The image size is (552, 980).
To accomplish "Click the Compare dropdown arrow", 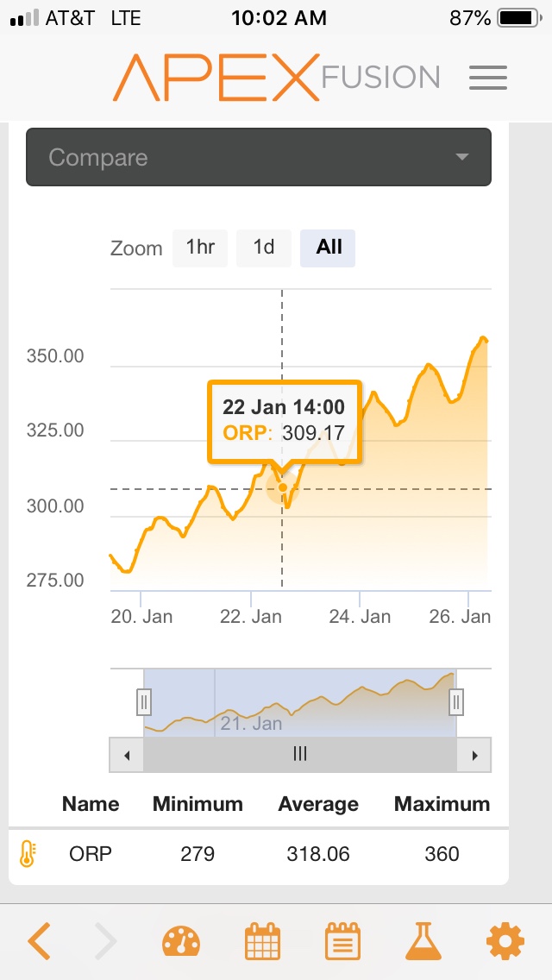I will tap(462, 157).
